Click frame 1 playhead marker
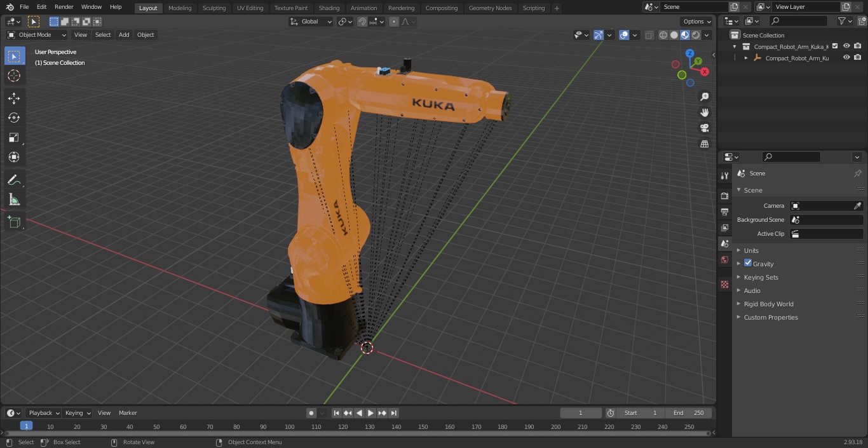The width and height of the screenshot is (868, 448). coord(26,426)
